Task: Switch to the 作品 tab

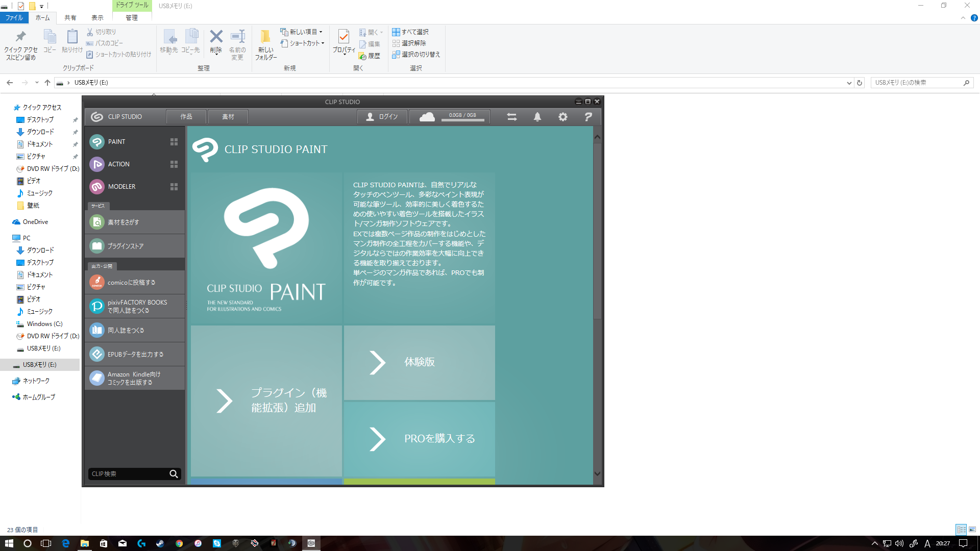Action: pyautogui.click(x=186, y=117)
